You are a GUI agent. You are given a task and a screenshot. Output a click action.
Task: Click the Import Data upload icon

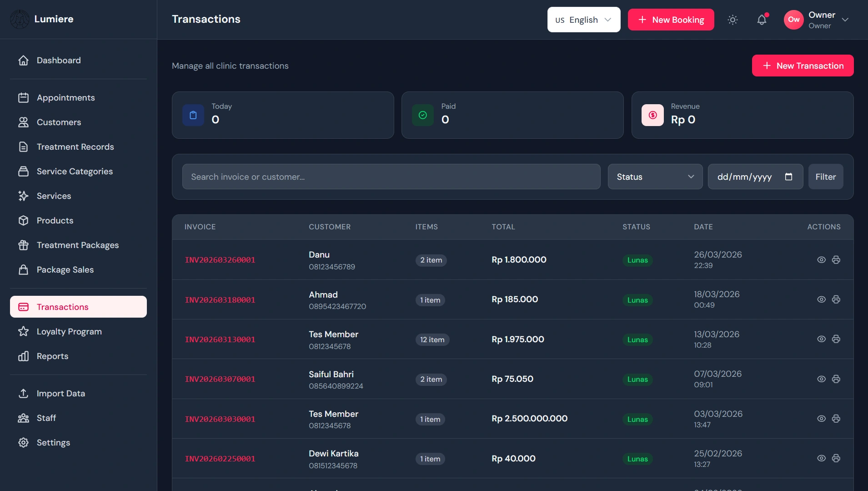tap(23, 393)
